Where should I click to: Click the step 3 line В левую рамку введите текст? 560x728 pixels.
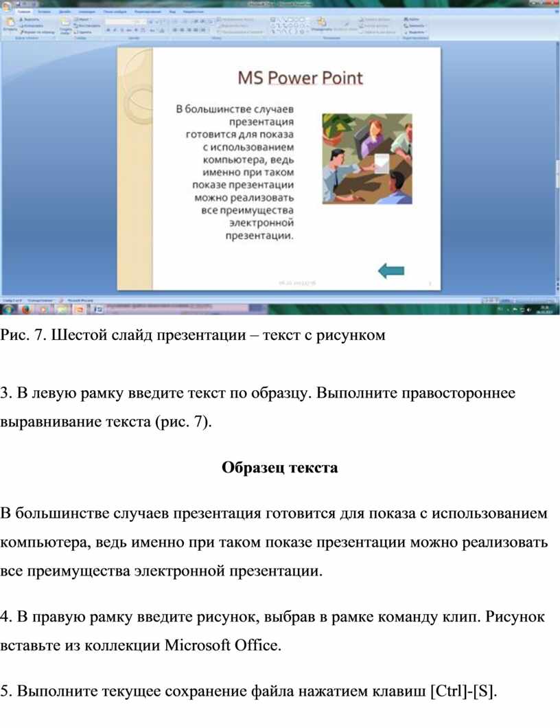pyautogui.click(x=257, y=393)
